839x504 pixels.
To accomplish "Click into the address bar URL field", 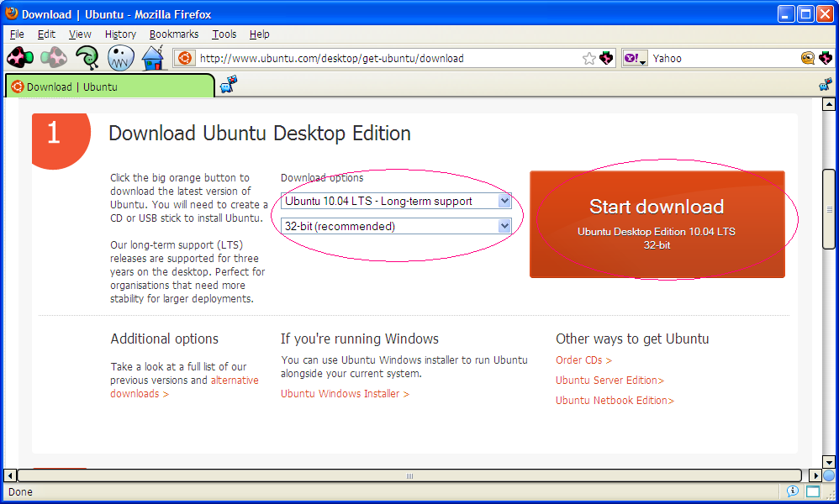I will [387, 59].
